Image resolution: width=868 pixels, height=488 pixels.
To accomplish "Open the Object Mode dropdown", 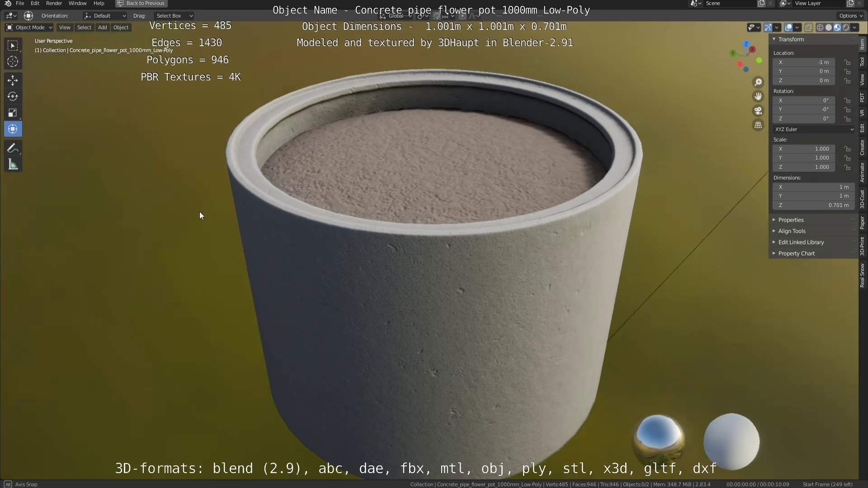I will [x=29, y=28].
